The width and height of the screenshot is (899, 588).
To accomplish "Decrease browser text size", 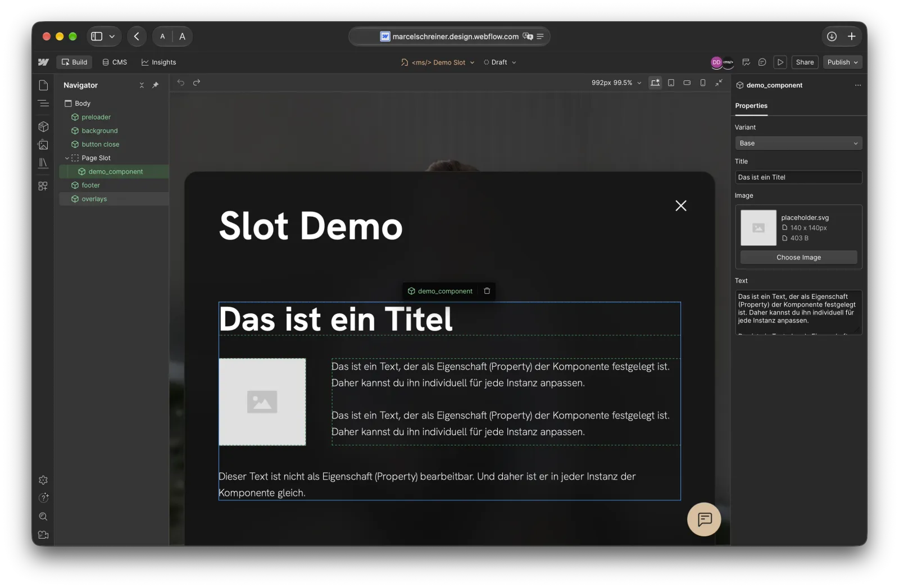I will coord(162,37).
